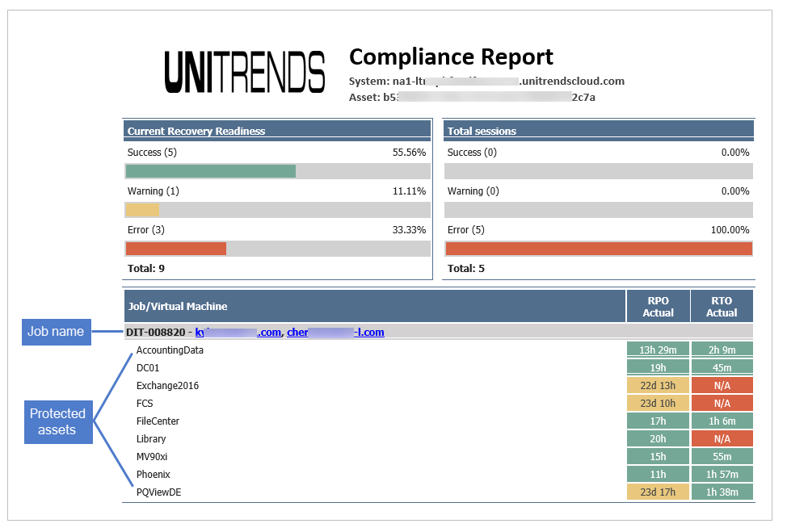This screenshot has width=787, height=532.
Task: Click the Total: 9 readiness summary
Action: click(x=146, y=268)
